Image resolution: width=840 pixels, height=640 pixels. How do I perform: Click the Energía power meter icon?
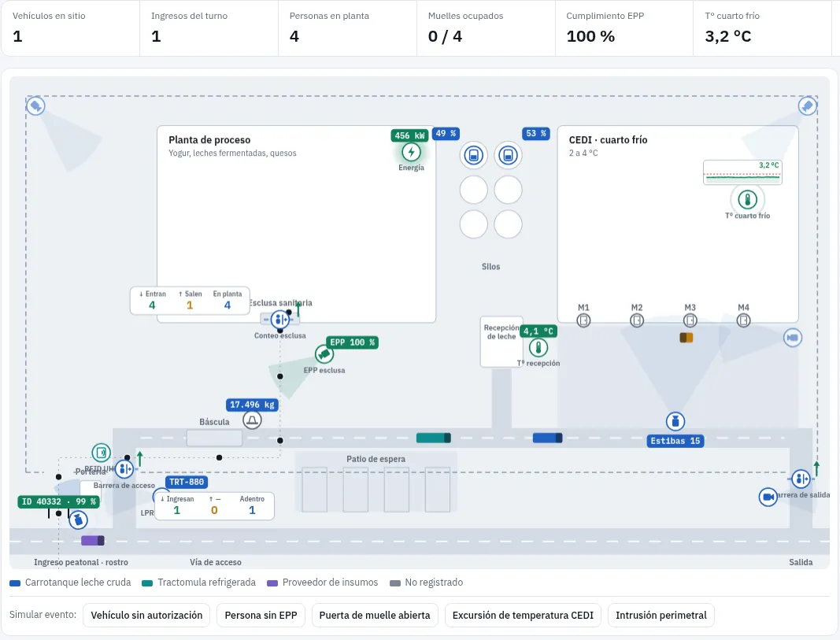411,152
